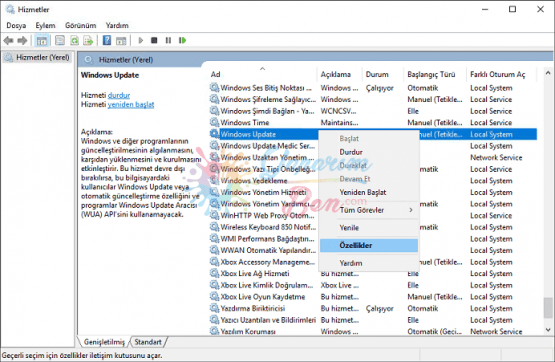This screenshot has height=362, width=555.
Task: Toggle the action pane toolbar icon
Action: pos(121,41)
